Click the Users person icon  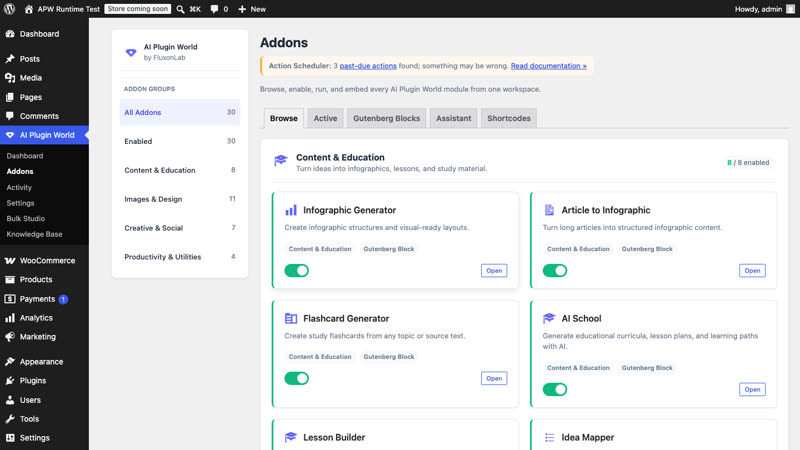click(10, 400)
